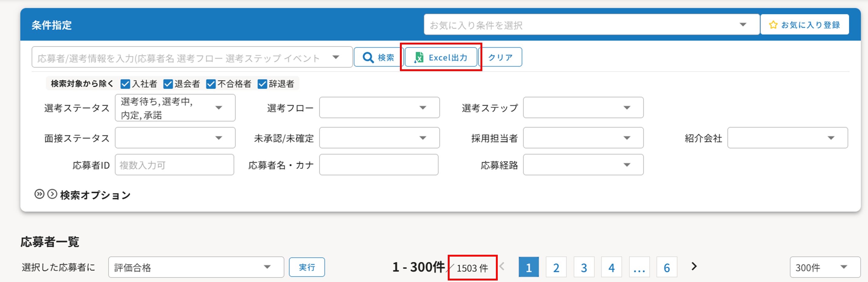
Task: Open the 300件 per-page dropdown
Action: coord(825,267)
